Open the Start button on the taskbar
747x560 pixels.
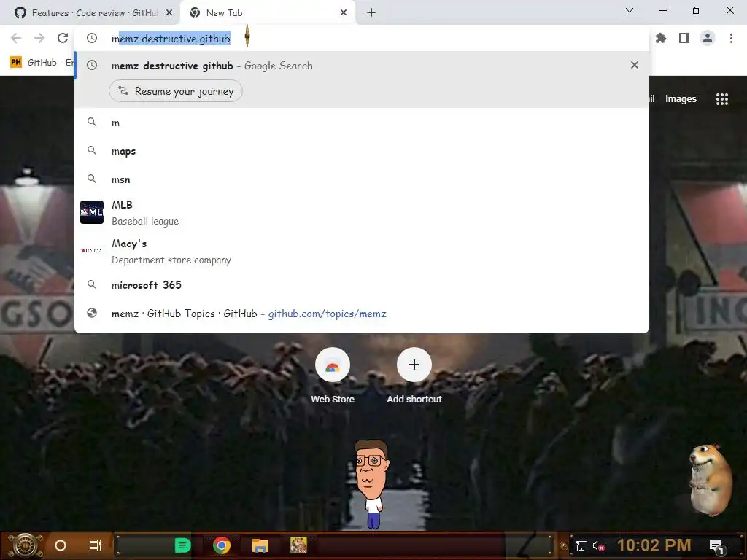[x=26, y=545]
